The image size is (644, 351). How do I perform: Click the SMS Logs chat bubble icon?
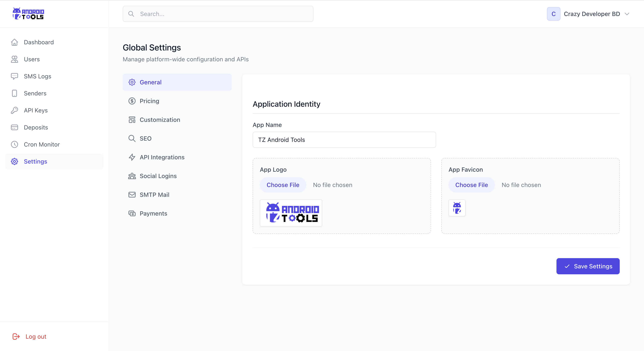[x=14, y=76]
